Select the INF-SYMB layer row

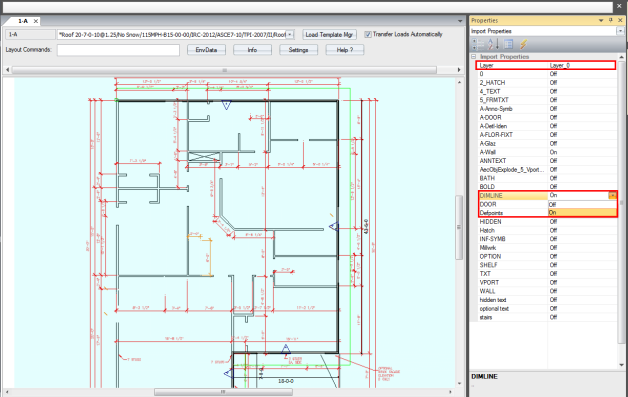coord(547,239)
